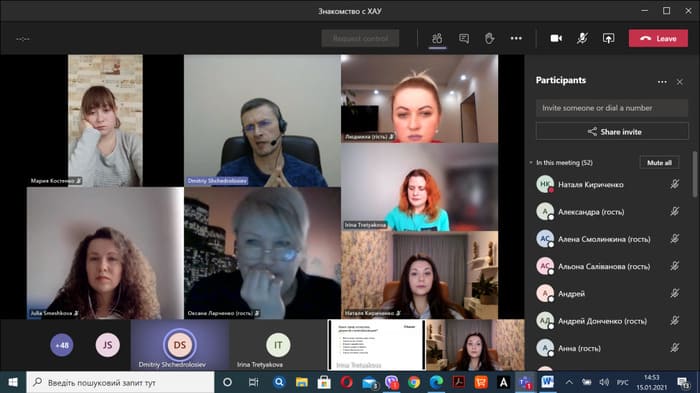Open More actions ellipsis in meeting toolbar

click(x=516, y=38)
